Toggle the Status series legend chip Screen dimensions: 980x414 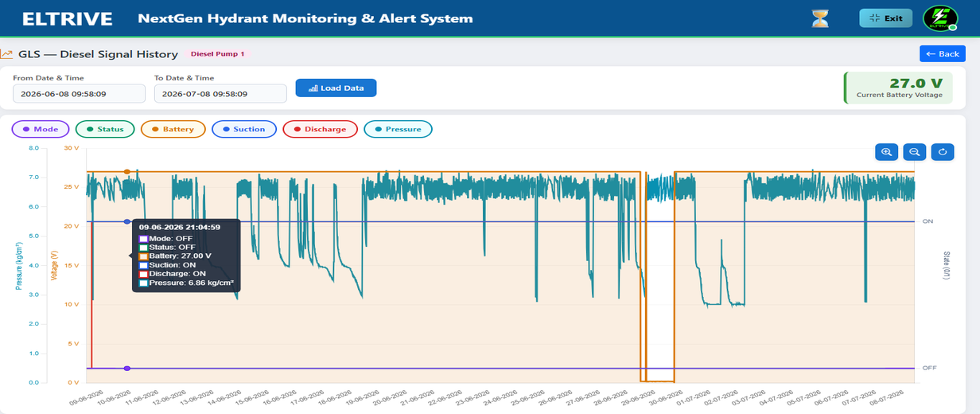(x=104, y=129)
